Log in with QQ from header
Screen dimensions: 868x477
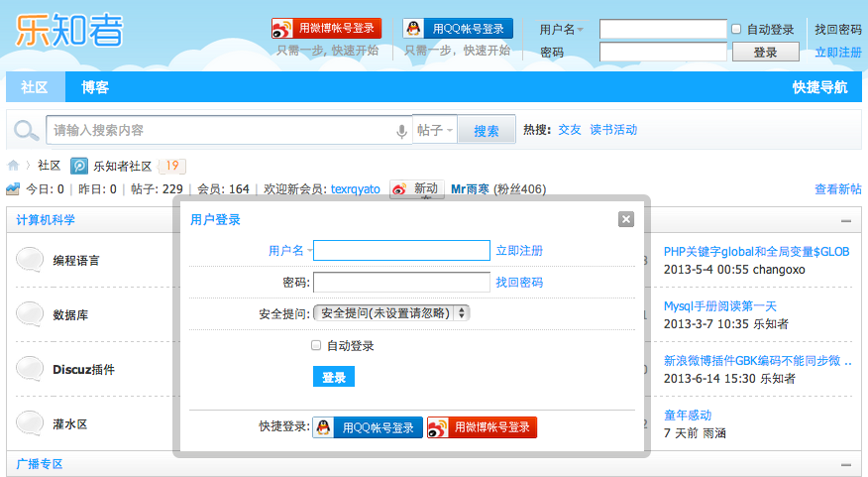458,28
